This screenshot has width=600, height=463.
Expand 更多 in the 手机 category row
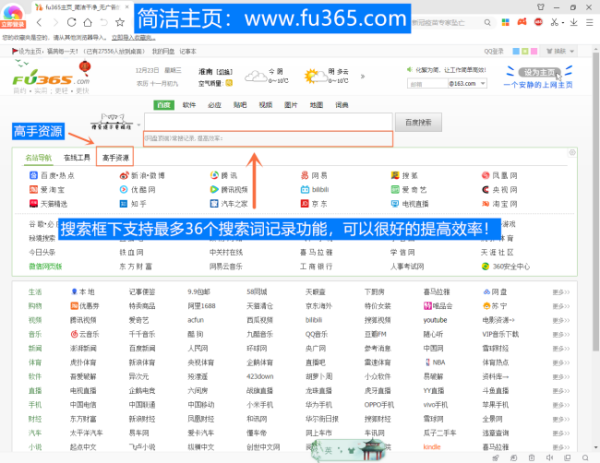pyautogui.click(x=559, y=405)
